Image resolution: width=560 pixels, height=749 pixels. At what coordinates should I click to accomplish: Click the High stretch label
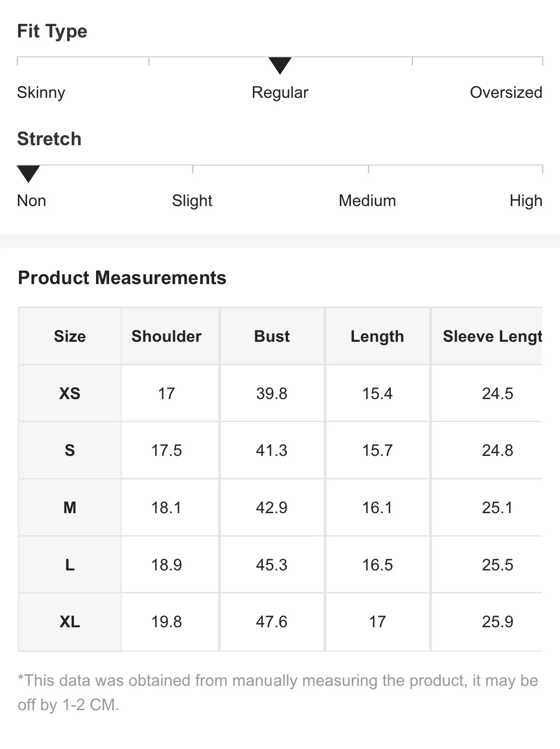tap(526, 201)
